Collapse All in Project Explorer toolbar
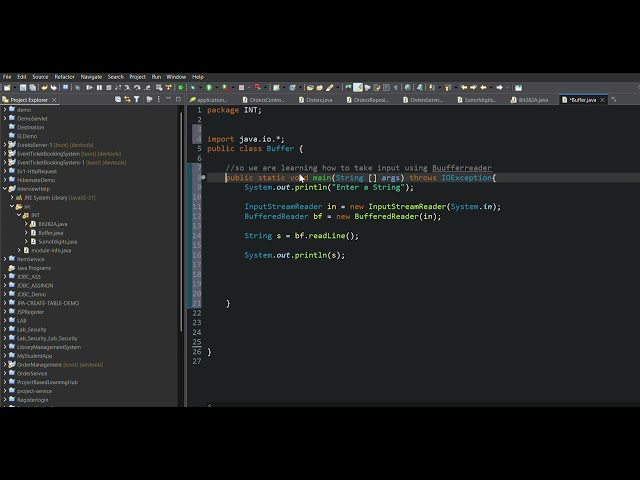The image size is (640, 480). [118, 99]
